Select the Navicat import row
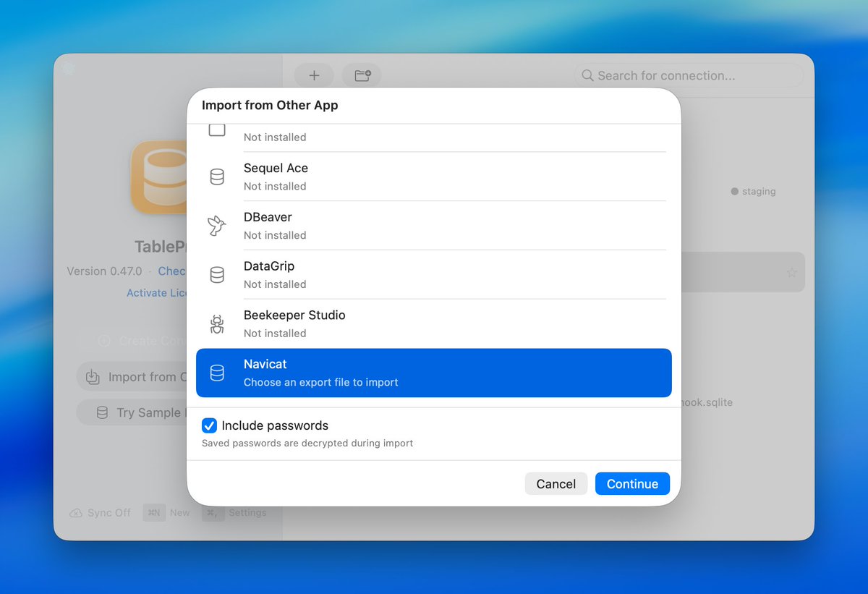868x594 pixels. [x=434, y=373]
